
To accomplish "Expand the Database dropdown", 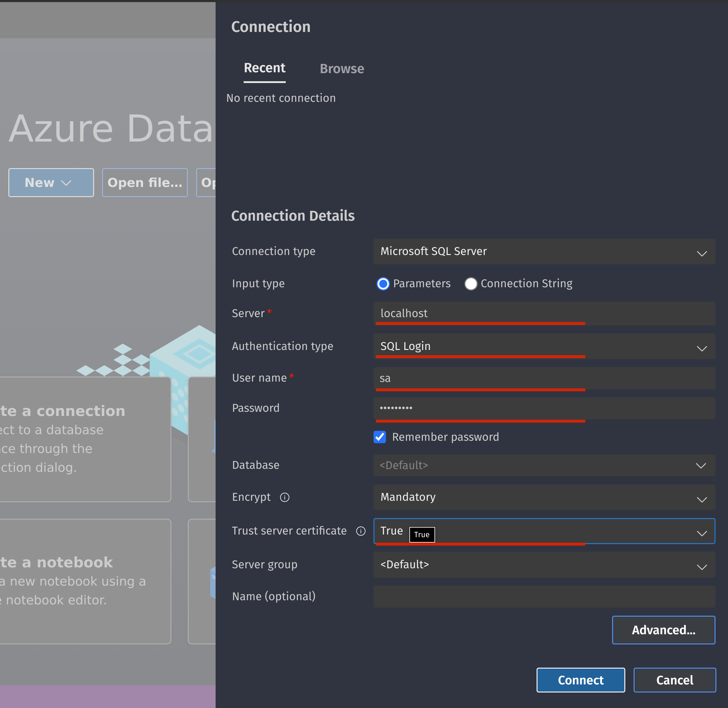I will pyautogui.click(x=544, y=465).
